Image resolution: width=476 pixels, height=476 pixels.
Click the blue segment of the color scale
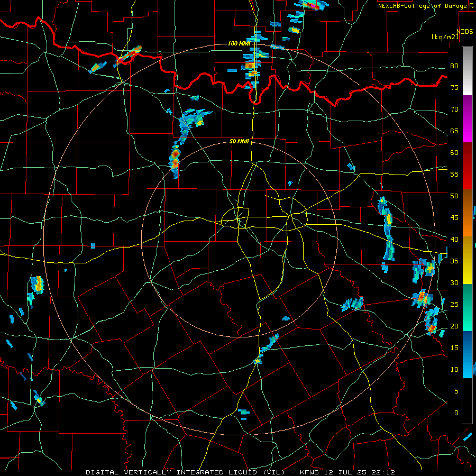point(467,354)
